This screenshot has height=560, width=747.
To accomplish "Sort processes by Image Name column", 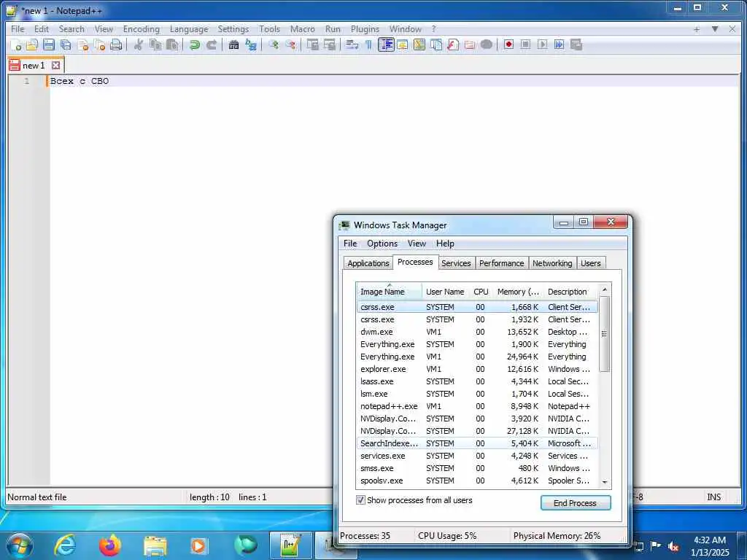I will 389,292.
